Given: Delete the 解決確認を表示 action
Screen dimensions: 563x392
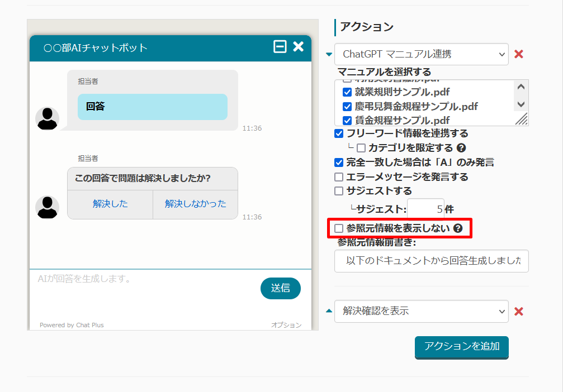Looking at the screenshot, I should (518, 312).
